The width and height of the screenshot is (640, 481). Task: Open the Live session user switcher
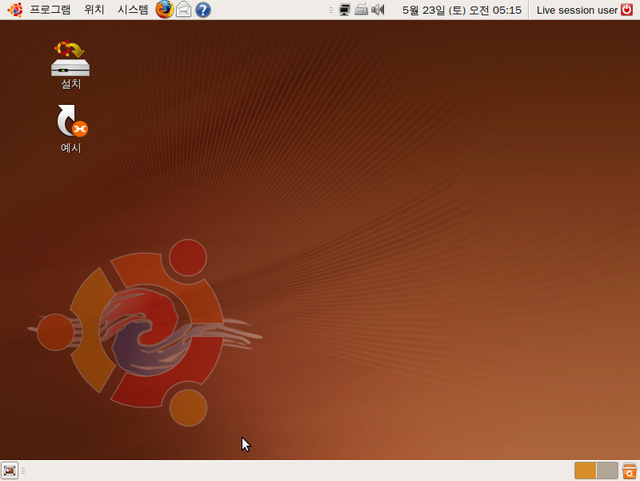[576, 10]
